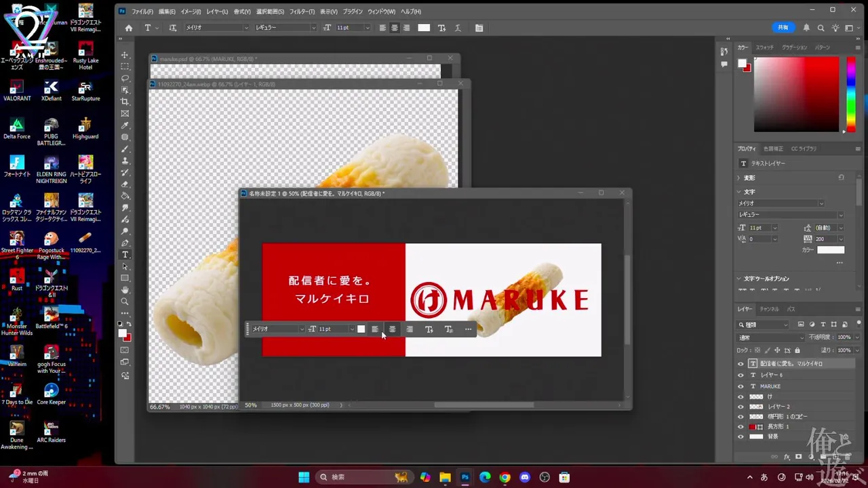Switch to the チャンネル tab
This screenshot has width=868, height=488.
point(769,309)
